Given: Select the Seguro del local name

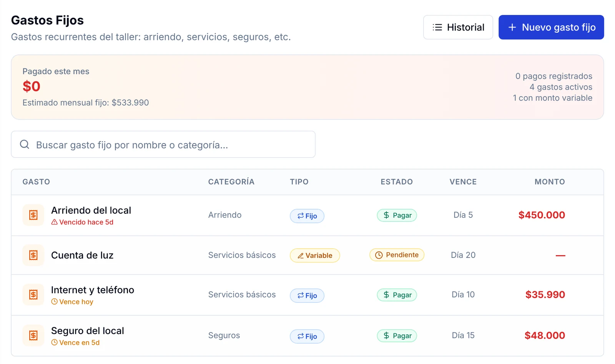Looking at the screenshot, I should click(x=88, y=331).
